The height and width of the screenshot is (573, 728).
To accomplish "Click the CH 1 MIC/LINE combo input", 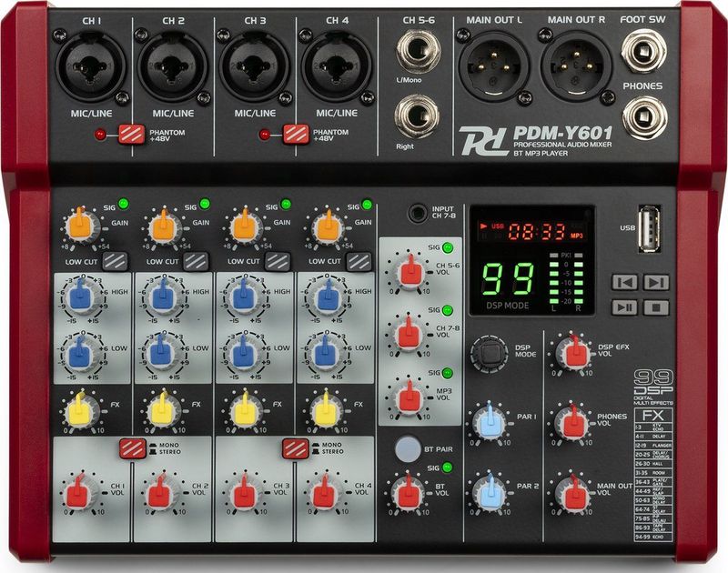I will (x=92, y=66).
